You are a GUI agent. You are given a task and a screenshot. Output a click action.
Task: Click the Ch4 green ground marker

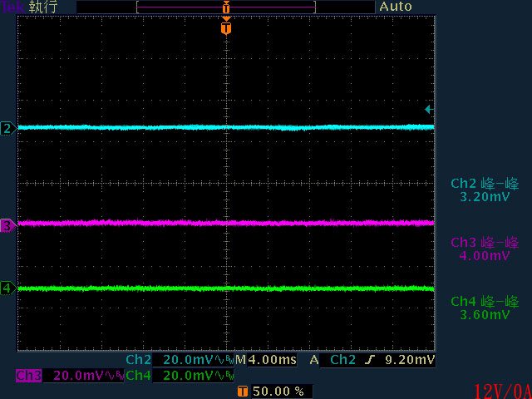pyautogui.click(x=7, y=288)
